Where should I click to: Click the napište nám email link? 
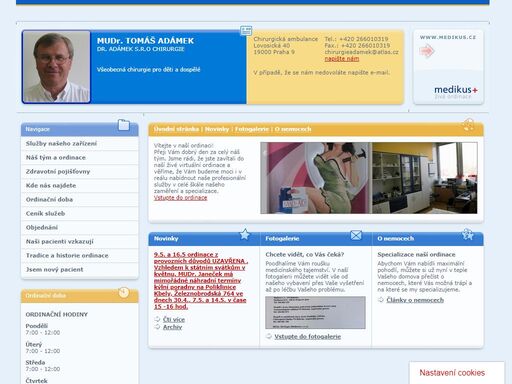pyautogui.click(x=342, y=59)
